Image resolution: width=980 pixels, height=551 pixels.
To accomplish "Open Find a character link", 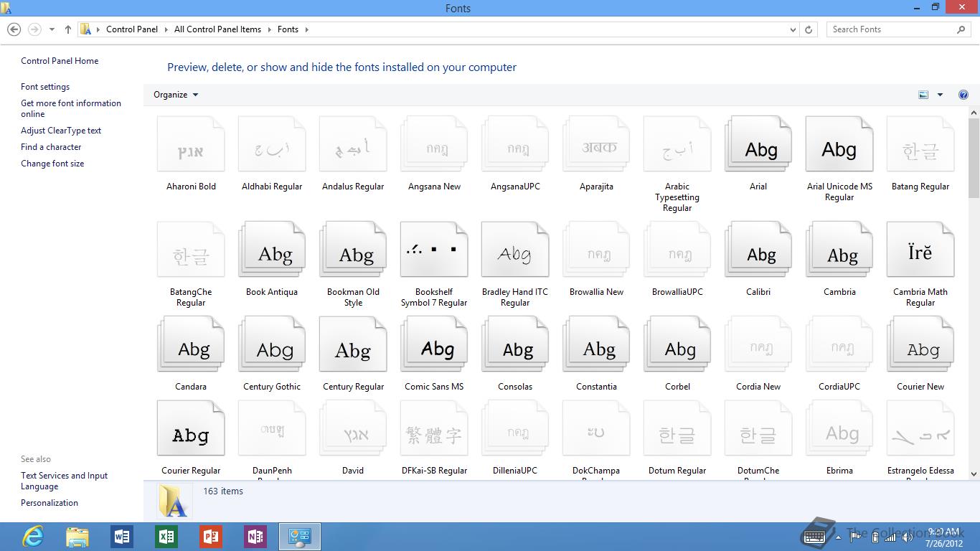I will (51, 147).
